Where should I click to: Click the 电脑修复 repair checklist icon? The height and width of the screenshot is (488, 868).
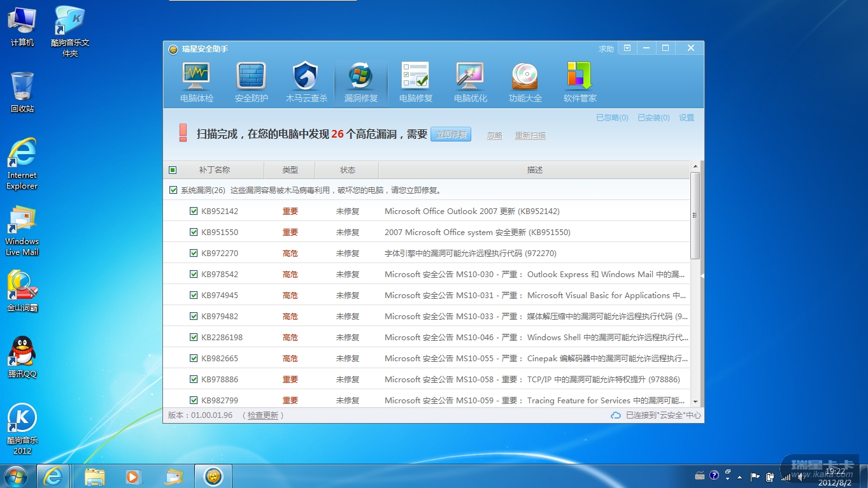point(415,82)
